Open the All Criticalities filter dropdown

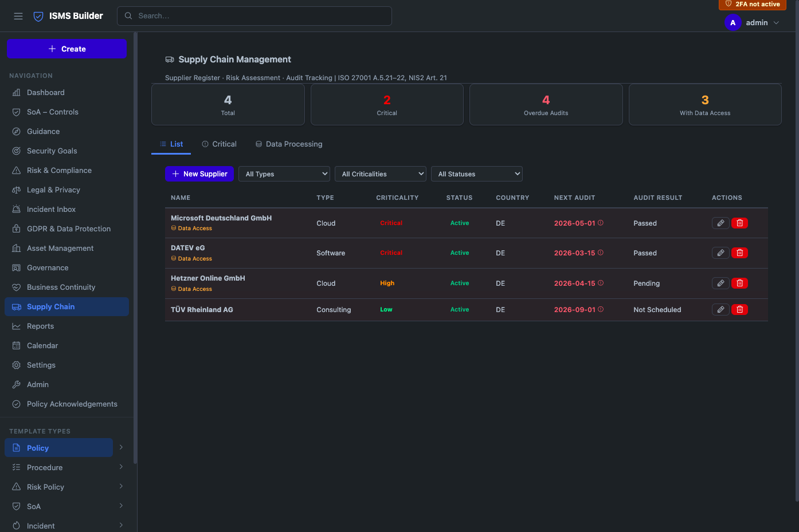coord(381,174)
